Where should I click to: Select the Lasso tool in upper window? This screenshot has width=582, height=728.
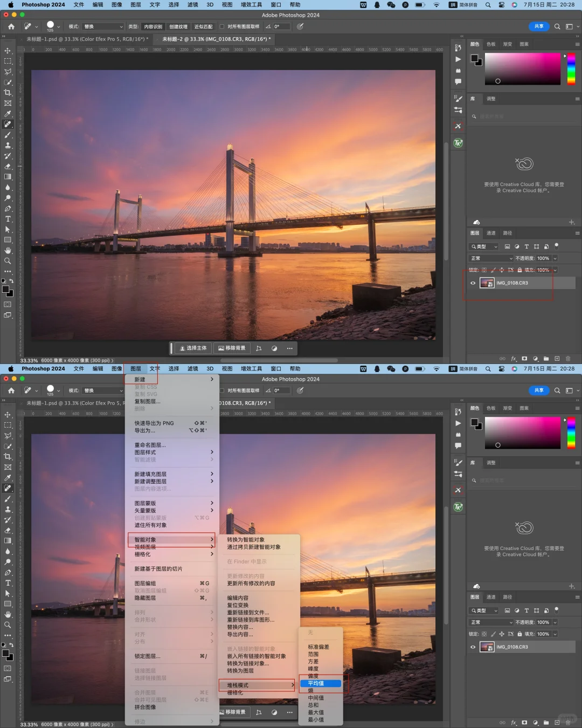click(8, 72)
